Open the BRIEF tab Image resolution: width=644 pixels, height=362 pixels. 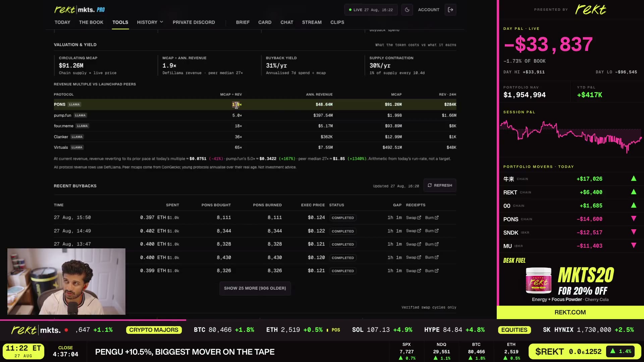[243, 22]
